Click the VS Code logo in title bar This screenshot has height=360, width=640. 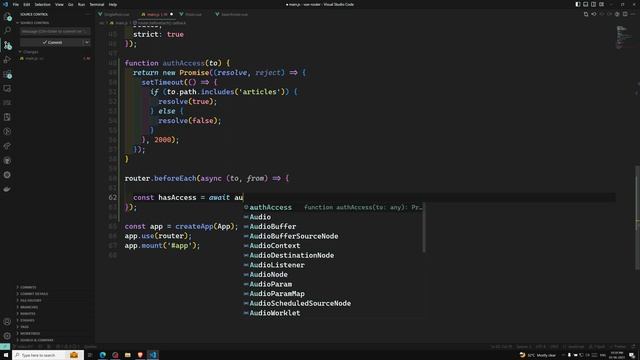[5, 4]
